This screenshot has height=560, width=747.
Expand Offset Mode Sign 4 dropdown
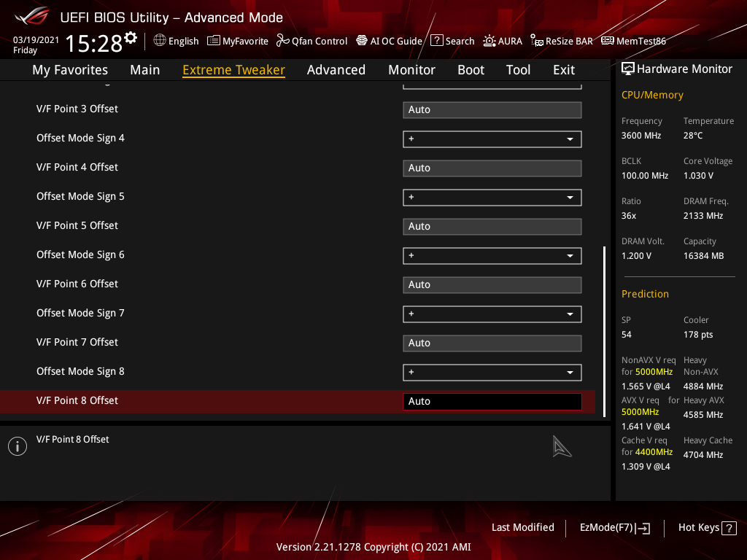tap(492, 139)
